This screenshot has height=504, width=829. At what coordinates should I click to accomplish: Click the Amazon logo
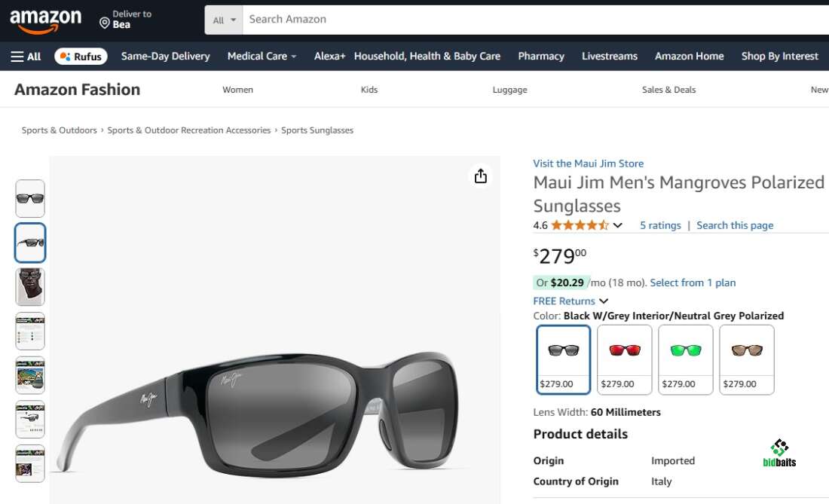45,22
